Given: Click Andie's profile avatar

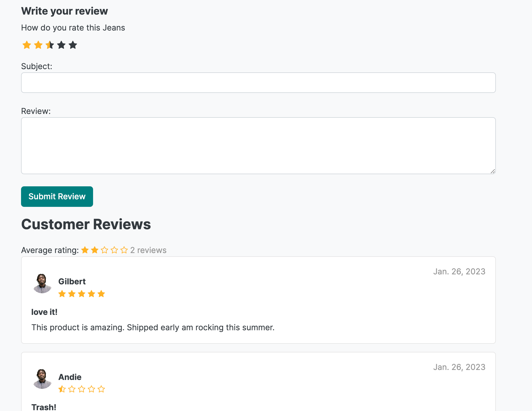Looking at the screenshot, I should pyautogui.click(x=42, y=379).
